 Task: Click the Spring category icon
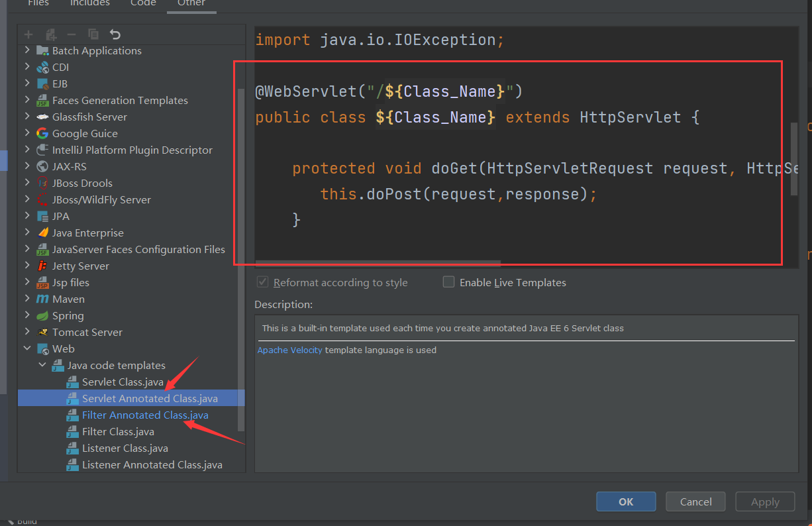(x=41, y=315)
